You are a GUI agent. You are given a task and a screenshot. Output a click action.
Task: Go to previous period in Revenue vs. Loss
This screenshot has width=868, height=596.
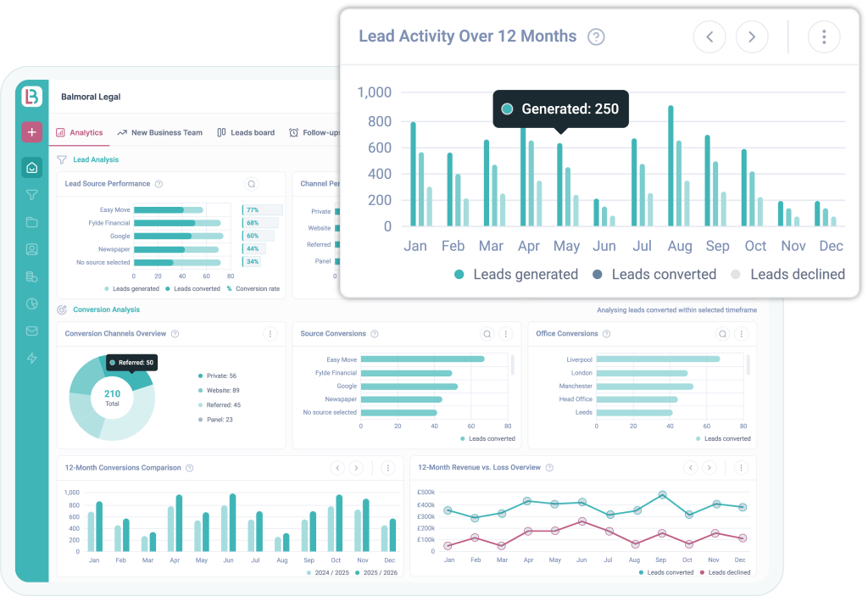[x=691, y=468]
